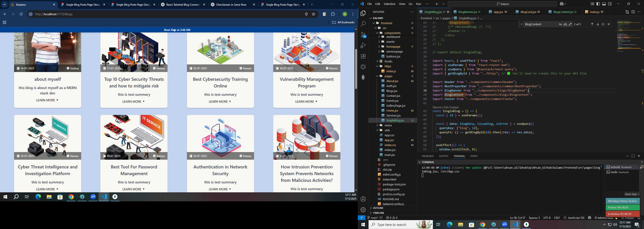Toggle Match Whole Word in find widget
This screenshot has width=644, height=229.
click(565, 24)
